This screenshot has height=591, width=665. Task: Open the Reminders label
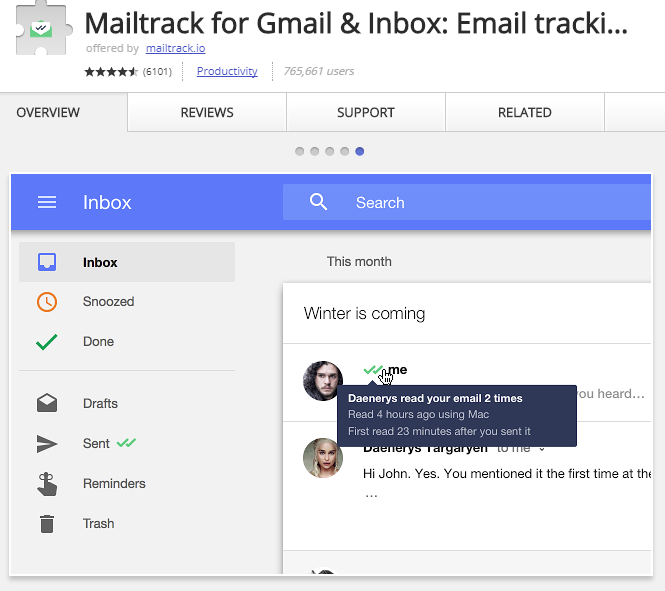114,483
